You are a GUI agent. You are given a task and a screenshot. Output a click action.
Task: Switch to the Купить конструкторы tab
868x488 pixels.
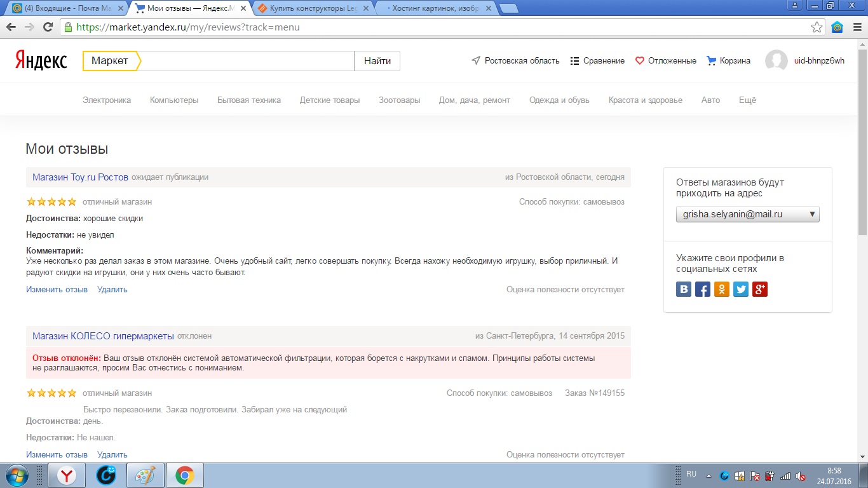tap(311, 8)
